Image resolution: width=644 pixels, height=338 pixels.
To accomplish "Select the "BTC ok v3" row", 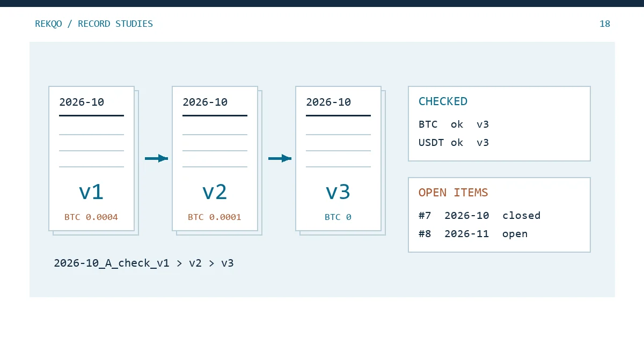I will point(454,124).
